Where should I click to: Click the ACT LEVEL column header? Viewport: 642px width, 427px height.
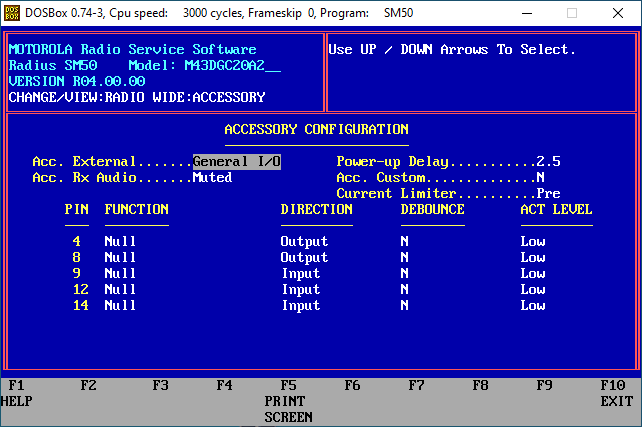556,209
